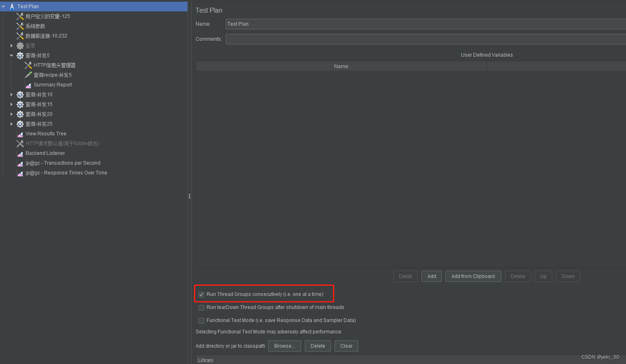Select 系统参数 in the tree
This screenshot has width=626, height=364.
coord(35,26)
